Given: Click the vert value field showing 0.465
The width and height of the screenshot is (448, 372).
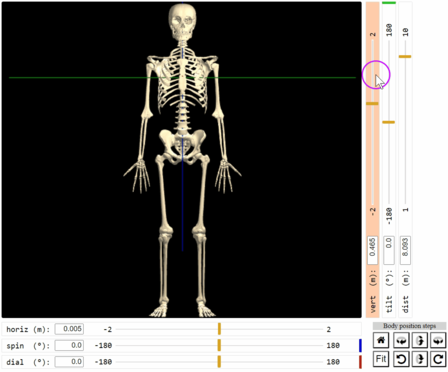Looking at the screenshot, I should (373, 251).
